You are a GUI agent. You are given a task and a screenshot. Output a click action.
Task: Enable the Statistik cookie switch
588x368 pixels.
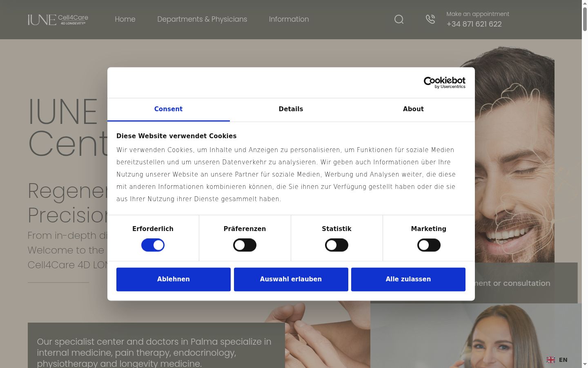336,245
